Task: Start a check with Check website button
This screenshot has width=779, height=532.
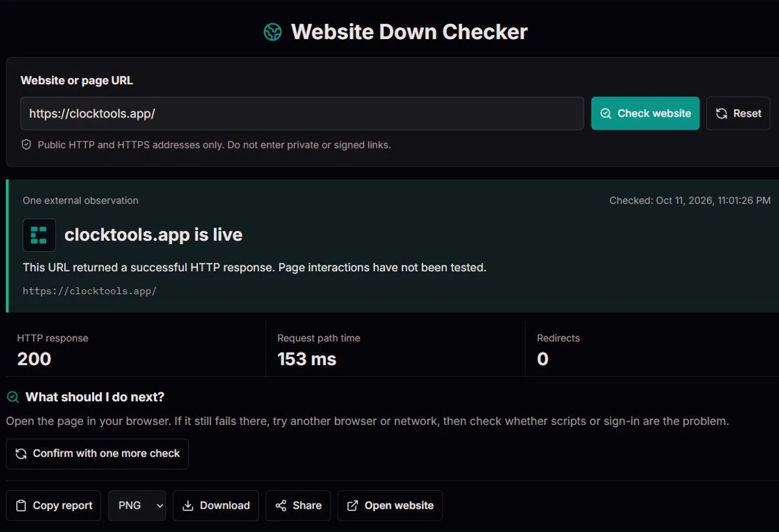Action: pyautogui.click(x=645, y=114)
